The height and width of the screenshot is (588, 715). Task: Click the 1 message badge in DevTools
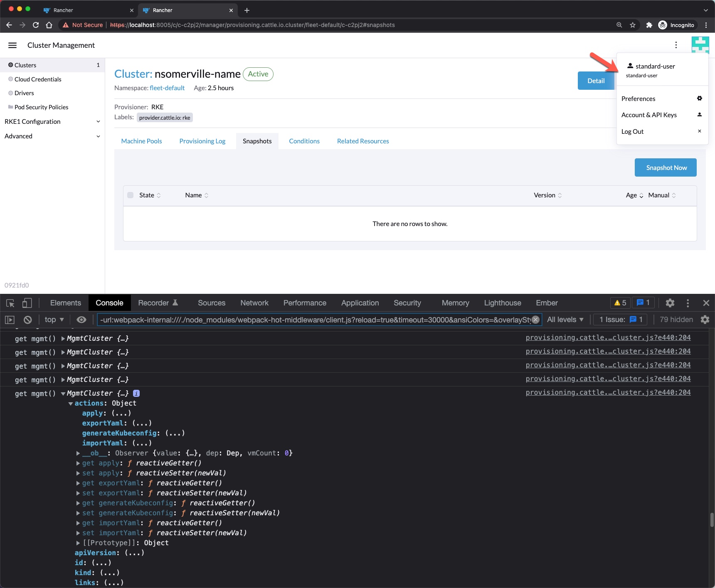click(643, 303)
